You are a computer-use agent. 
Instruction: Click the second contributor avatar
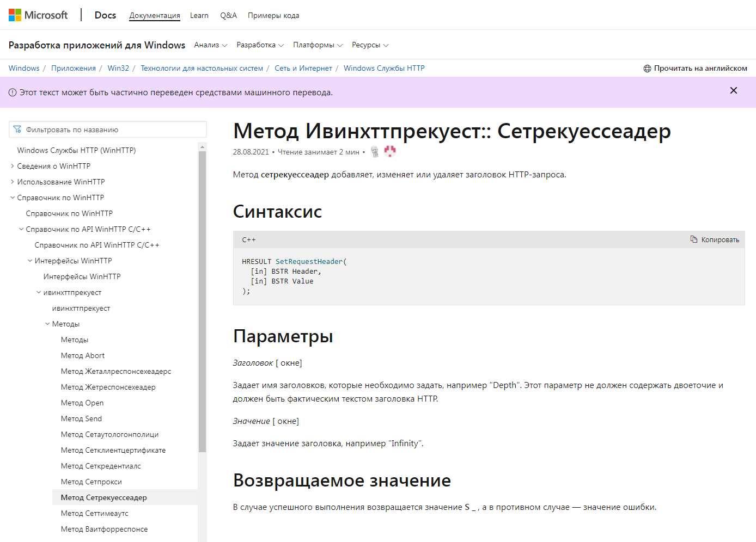click(x=389, y=152)
